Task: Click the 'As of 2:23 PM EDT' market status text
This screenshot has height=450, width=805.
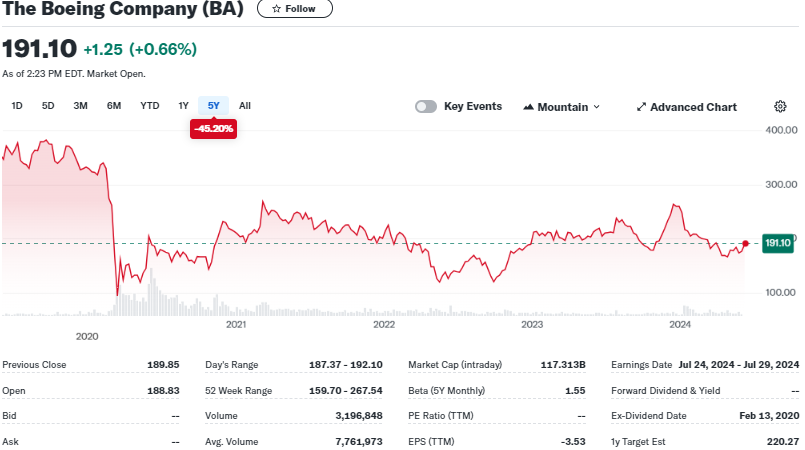Action: pyautogui.click(x=73, y=74)
